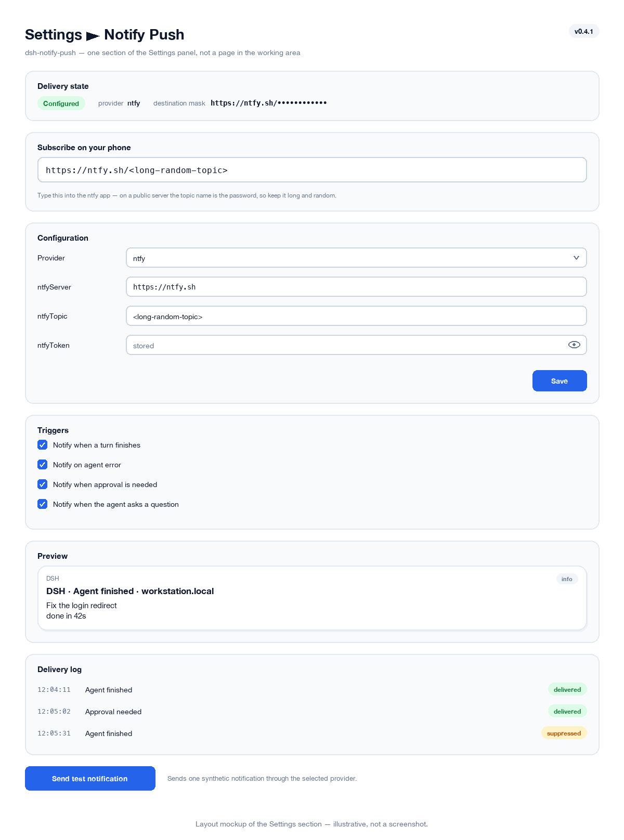Click the delivered badge for 12:04:11
Image resolution: width=624 pixels, height=840 pixels.
point(567,689)
